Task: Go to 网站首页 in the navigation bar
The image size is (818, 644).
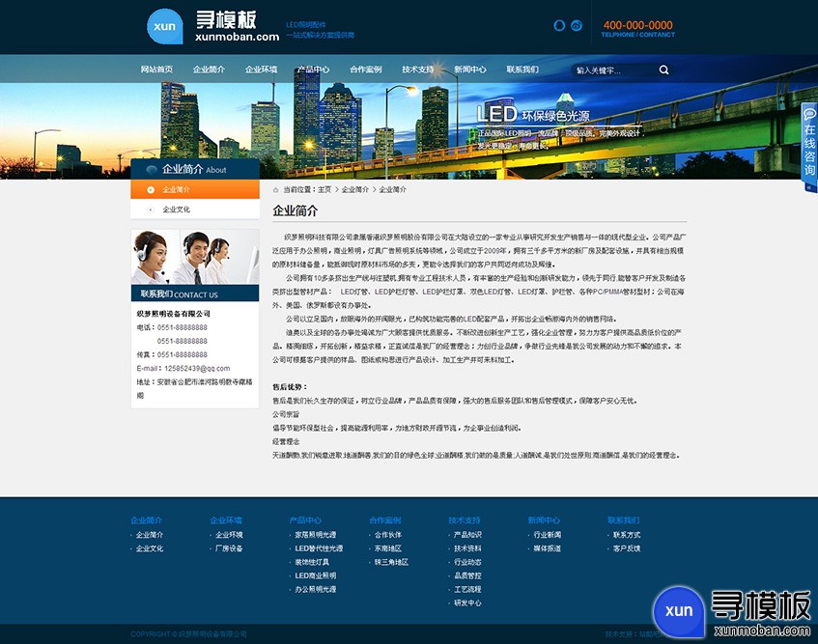Action: click(x=156, y=70)
